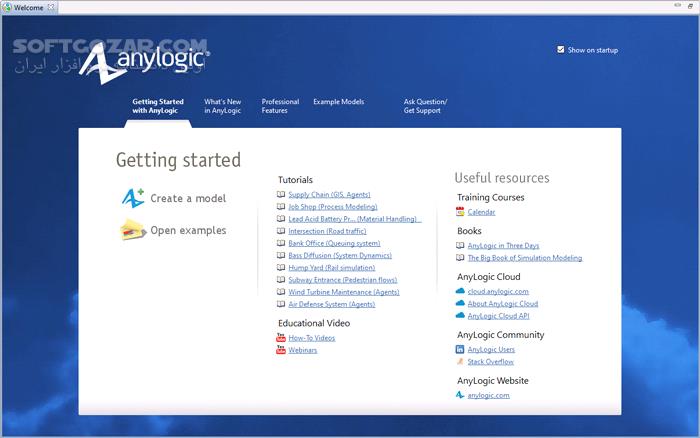Toggle the Show on startup checkbox

(x=561, y=49)
